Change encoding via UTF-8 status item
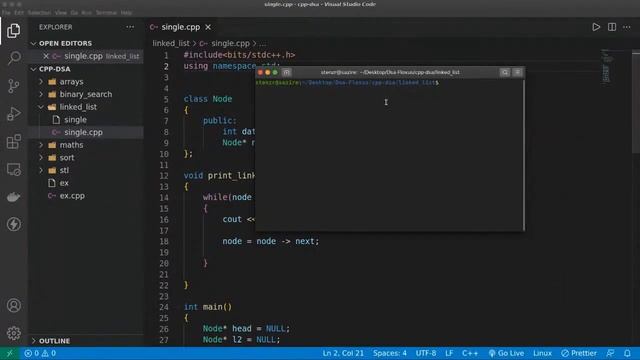The height and width of the screenshot is (360, 640). point(426,353)
